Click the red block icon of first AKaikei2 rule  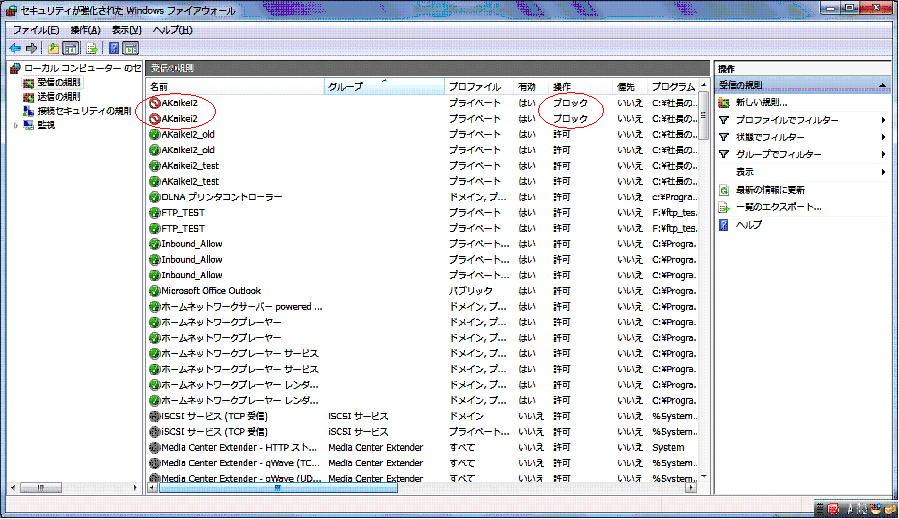154,103
